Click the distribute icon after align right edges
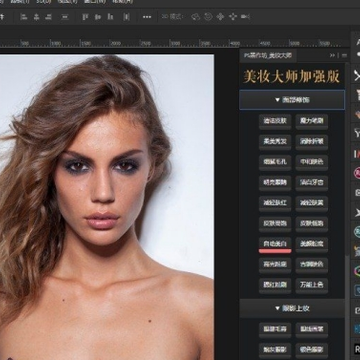 [65, 17]
